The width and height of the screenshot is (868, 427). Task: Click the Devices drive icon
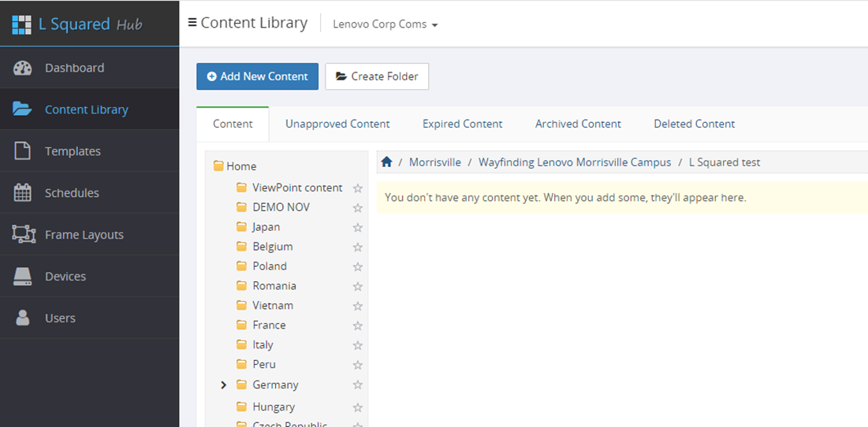(x=22, y=277)
